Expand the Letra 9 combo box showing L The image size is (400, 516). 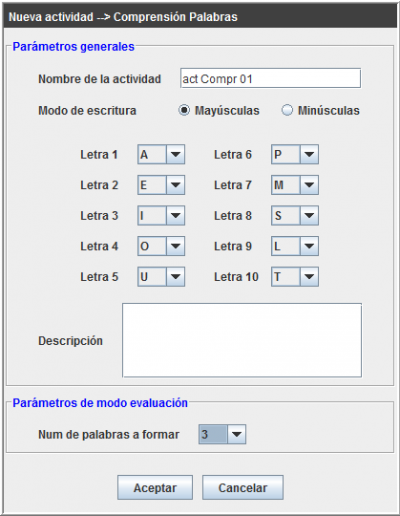(295, 246)
